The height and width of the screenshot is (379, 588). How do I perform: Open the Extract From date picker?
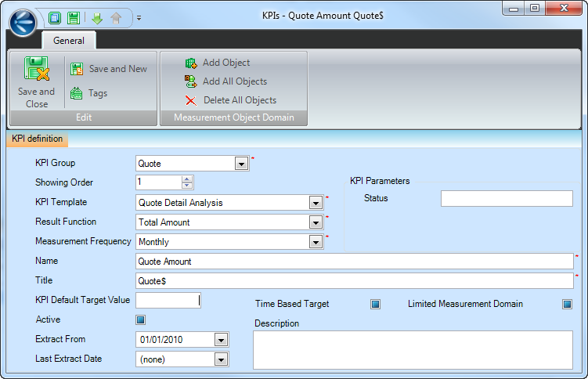click(221, 340)
